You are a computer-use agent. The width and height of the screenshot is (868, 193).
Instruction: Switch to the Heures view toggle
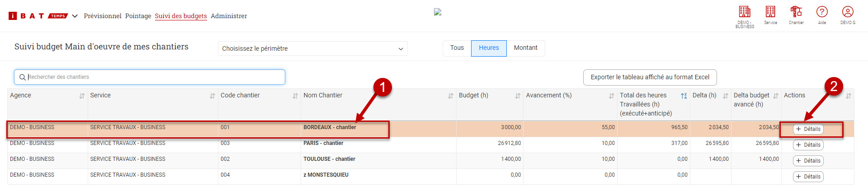pos(489,48)
